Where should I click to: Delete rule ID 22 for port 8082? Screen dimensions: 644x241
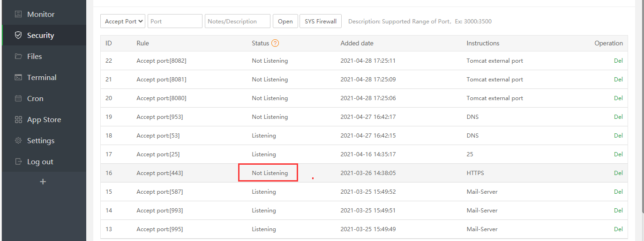618,61
